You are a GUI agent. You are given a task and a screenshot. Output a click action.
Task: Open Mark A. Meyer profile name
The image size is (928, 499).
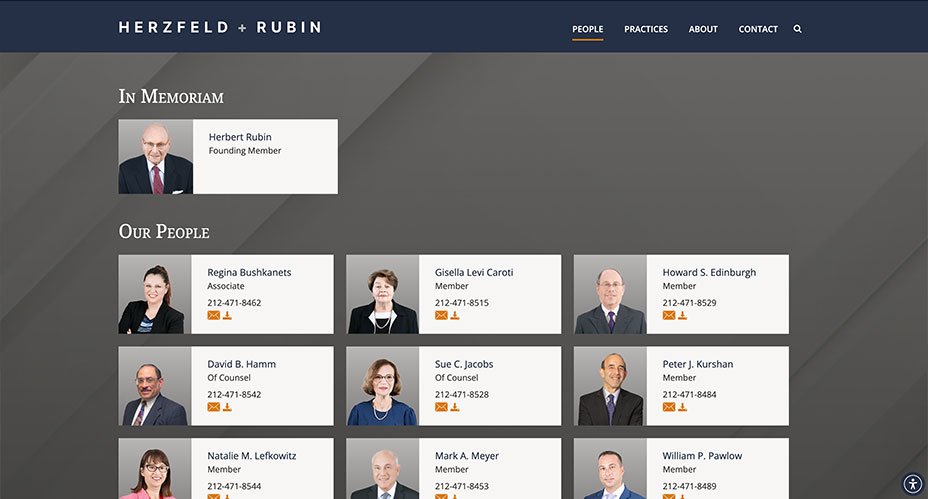pos(467,456)
